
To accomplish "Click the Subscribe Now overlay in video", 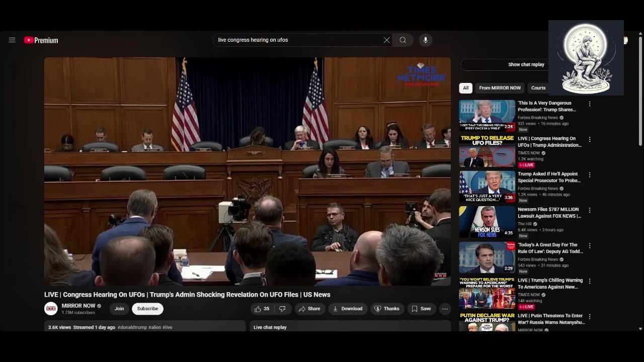I will click(440, 275).
